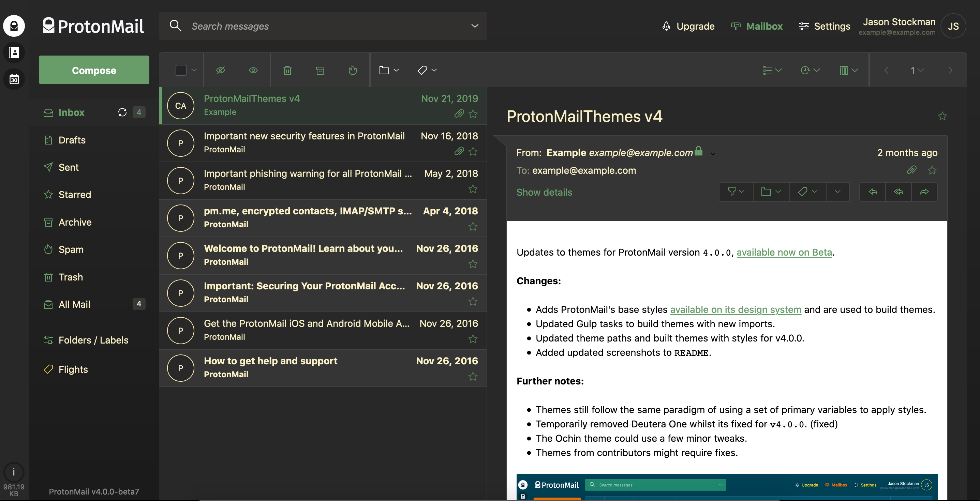Star the pm.me encrypted contacts message

point(473,227)
